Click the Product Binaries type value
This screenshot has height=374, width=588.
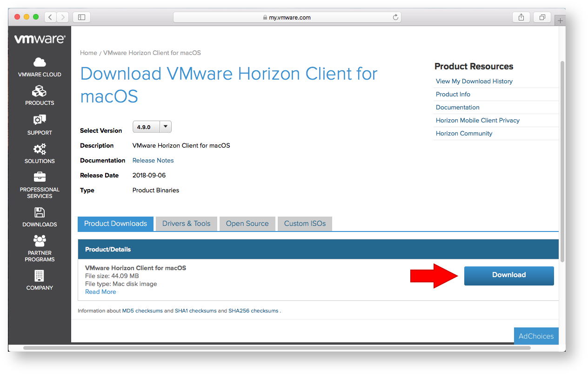[x=156, y=190]
